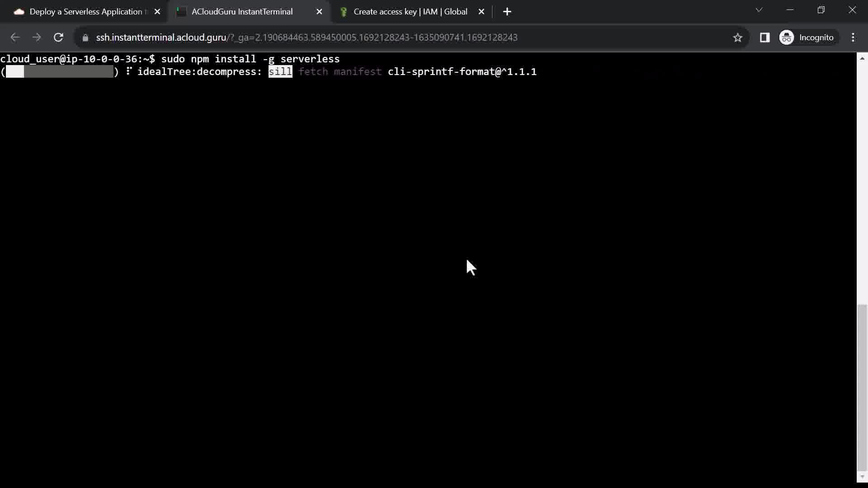
Task: Toggle the browser side panel icon
Action: (x=764, y=38)
